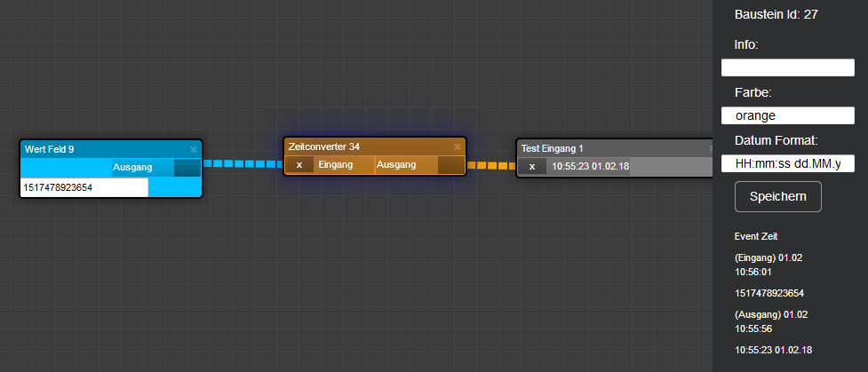868x372 pixels.
Task: Close the Zeitconverter 34 block
Action: click(x=458, y=146)
